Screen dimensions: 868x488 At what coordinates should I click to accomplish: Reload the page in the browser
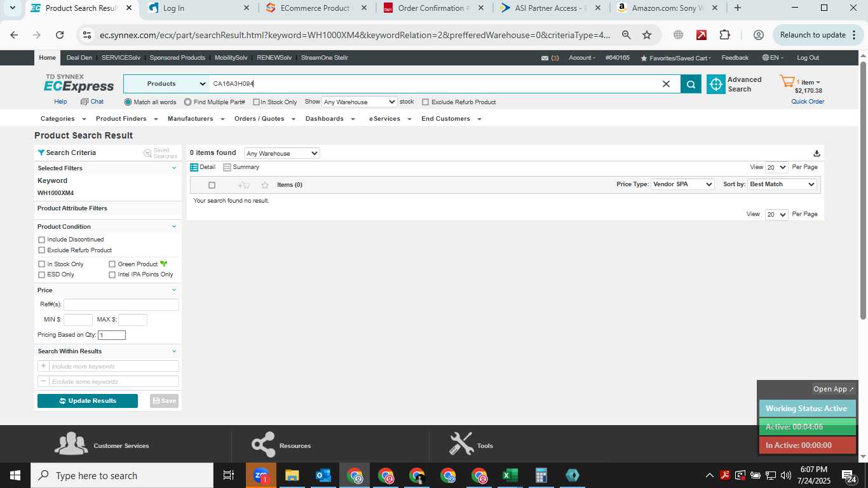[60, 35]
